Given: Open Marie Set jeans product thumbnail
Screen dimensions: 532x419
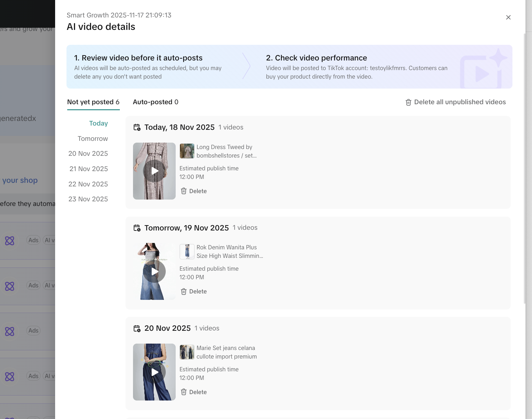Looking at the screenshot, I should (x=187, y=352).
